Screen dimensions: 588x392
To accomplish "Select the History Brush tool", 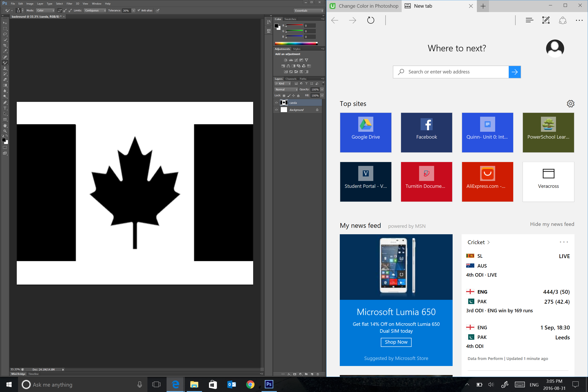I will pos(5,74).
